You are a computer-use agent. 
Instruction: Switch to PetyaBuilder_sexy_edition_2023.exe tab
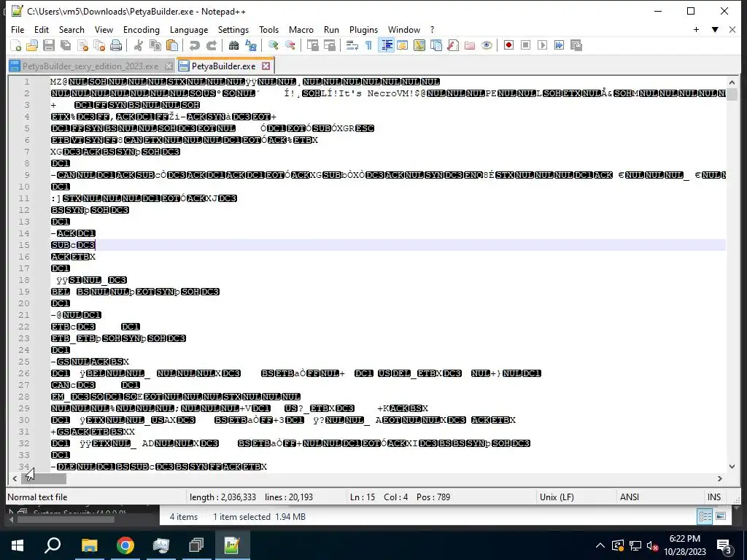pyautogui.click(x=90, y=66)
